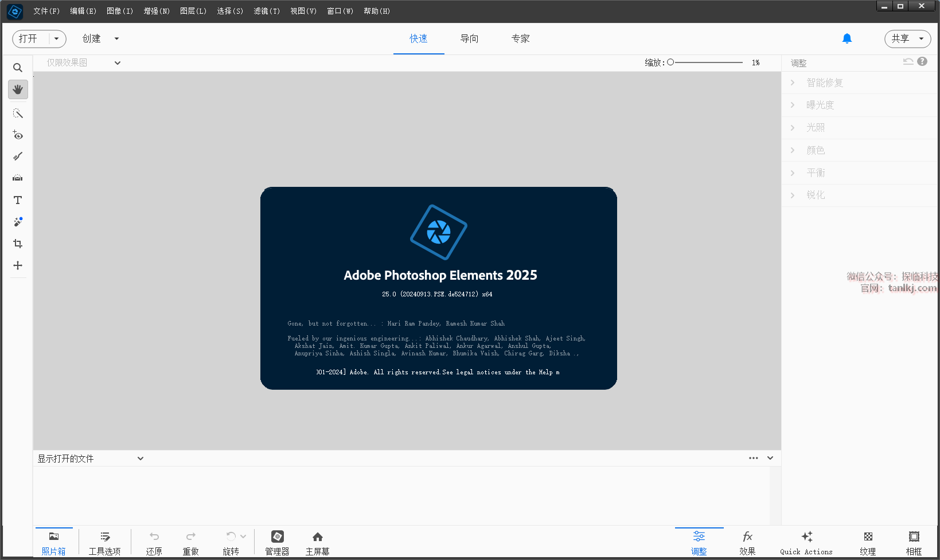Viewport: 940px width, 560px height.
Task: Toggle the Photo Bin (照片箱) panel
Action: (x=53, y=542)
